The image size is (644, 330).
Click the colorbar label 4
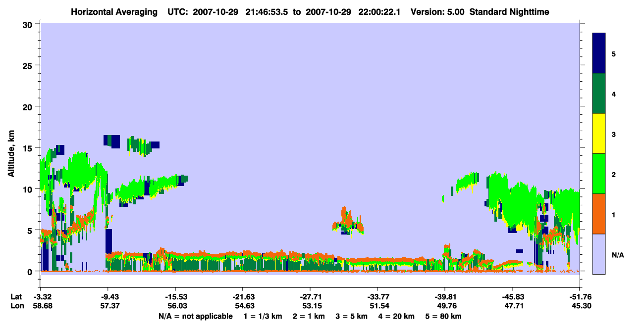[614, 94]
